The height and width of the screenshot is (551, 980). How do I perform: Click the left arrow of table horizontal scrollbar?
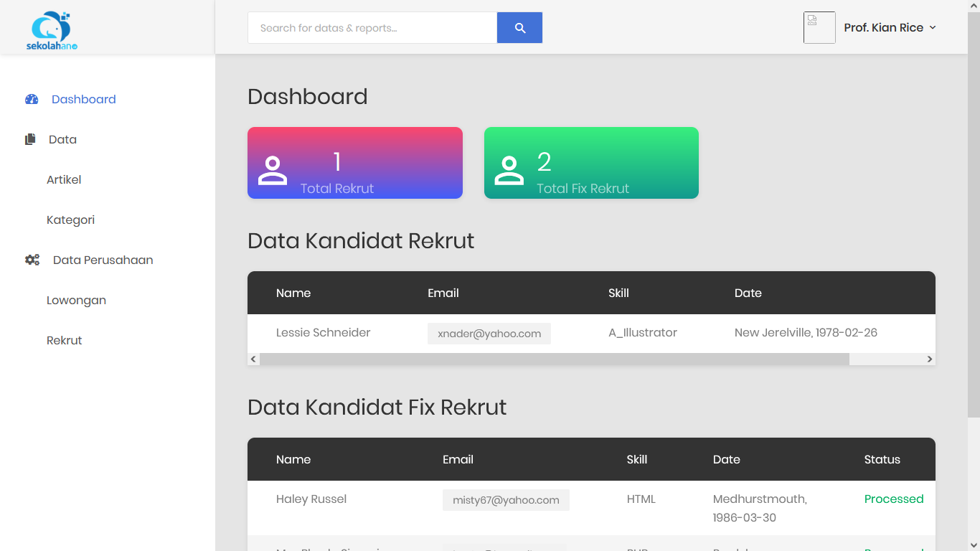(x=253, y=359)
